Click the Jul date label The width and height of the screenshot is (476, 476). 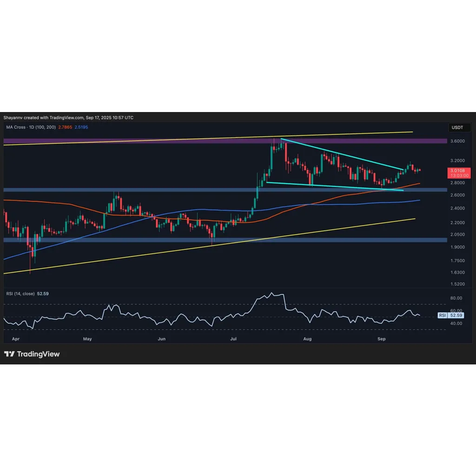click(x=233, y=339)
